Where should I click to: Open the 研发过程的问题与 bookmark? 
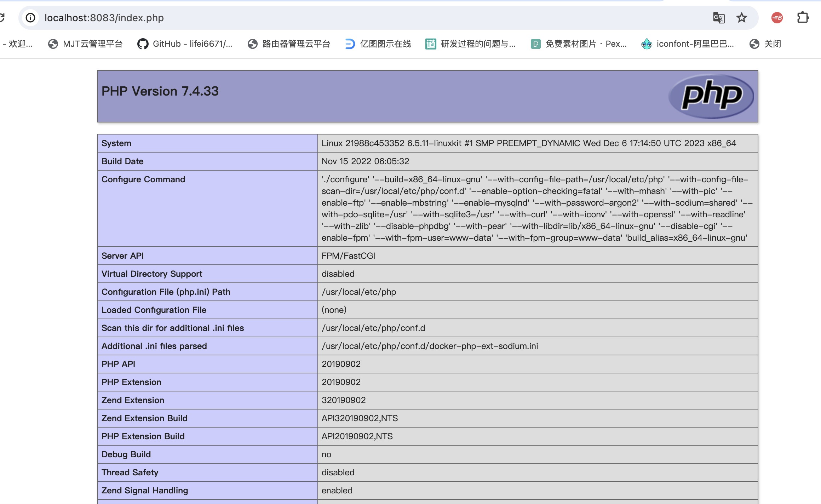(x=470, y=44)
